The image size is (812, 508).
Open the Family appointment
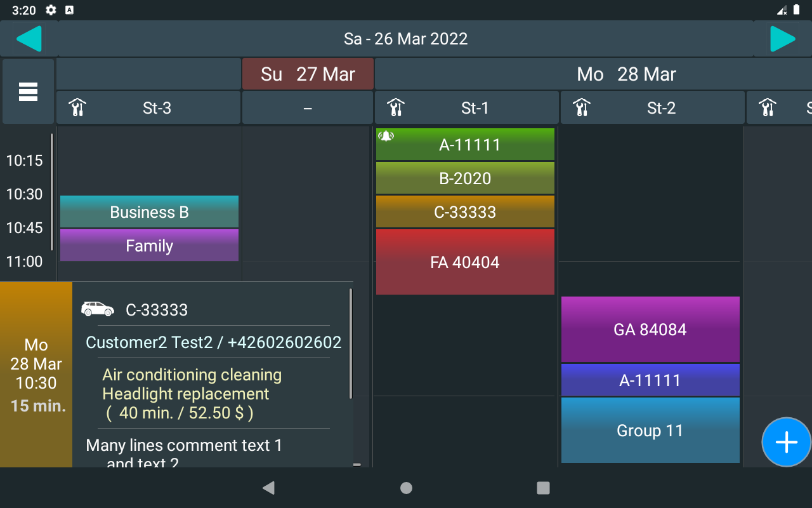149,245
